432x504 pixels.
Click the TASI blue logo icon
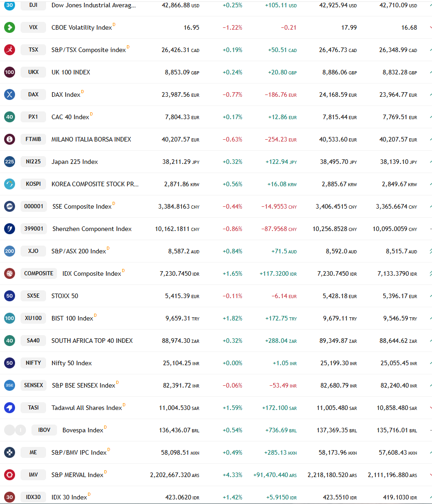(10, 408)
